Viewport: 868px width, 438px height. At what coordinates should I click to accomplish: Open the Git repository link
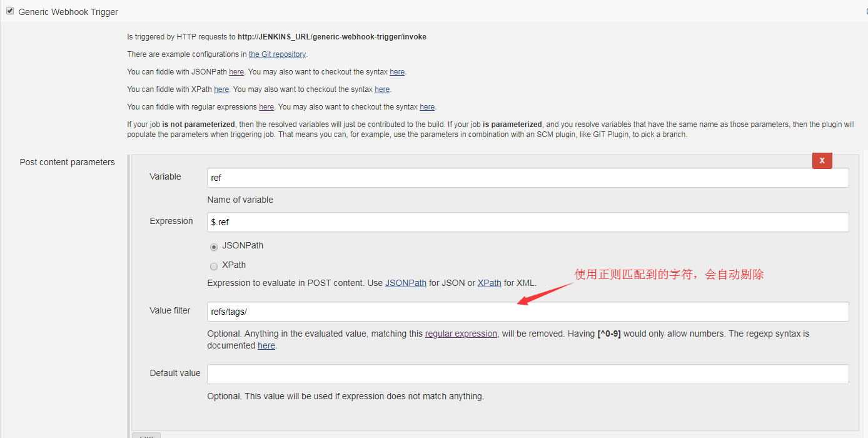point(277,54)
